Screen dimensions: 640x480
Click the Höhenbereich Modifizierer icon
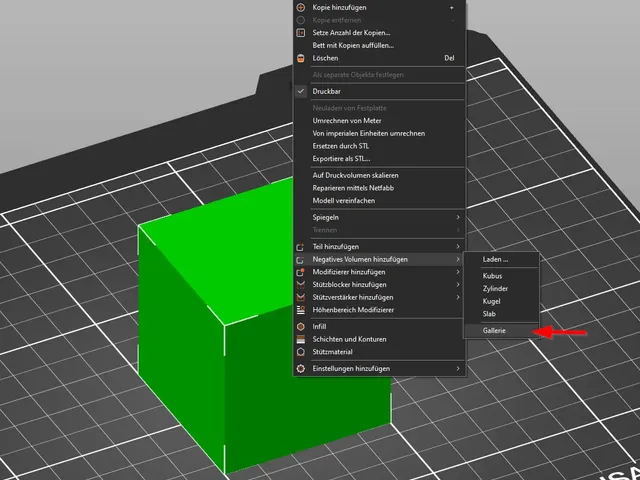click(x=301, y=310)
